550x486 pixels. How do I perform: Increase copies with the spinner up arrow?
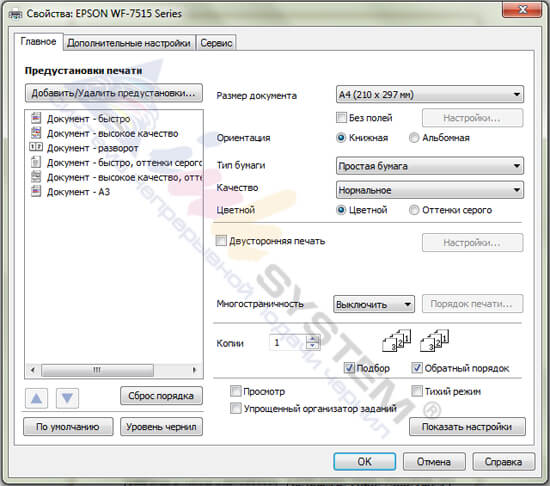point(312,338)
